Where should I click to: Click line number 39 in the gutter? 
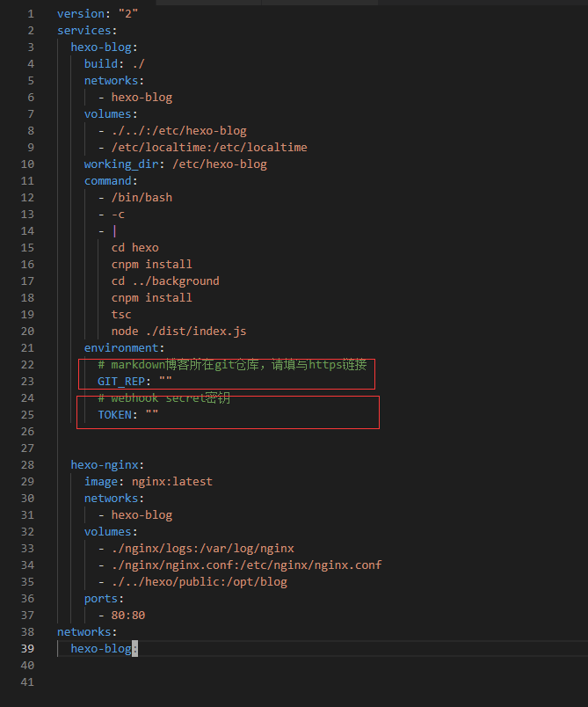click(x=27, y=649)
